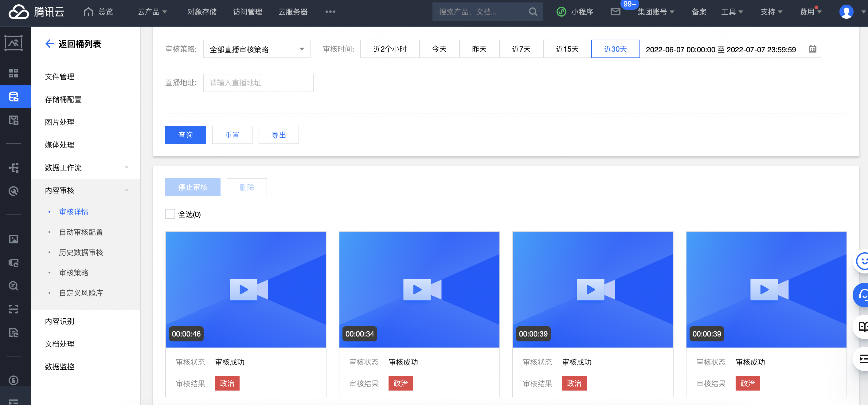Click the 请输入直播地址 input field
The image size is (868, 405).
258,83
